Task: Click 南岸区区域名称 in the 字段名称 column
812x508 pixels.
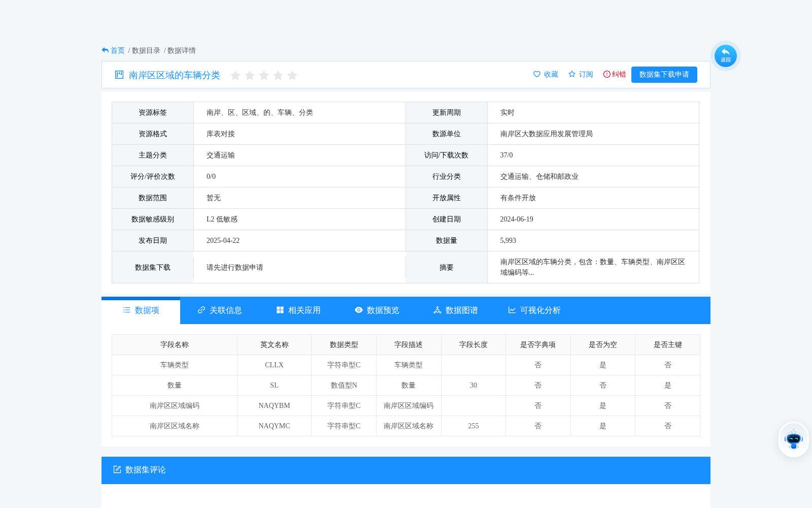Action: [x=175, y=426]
